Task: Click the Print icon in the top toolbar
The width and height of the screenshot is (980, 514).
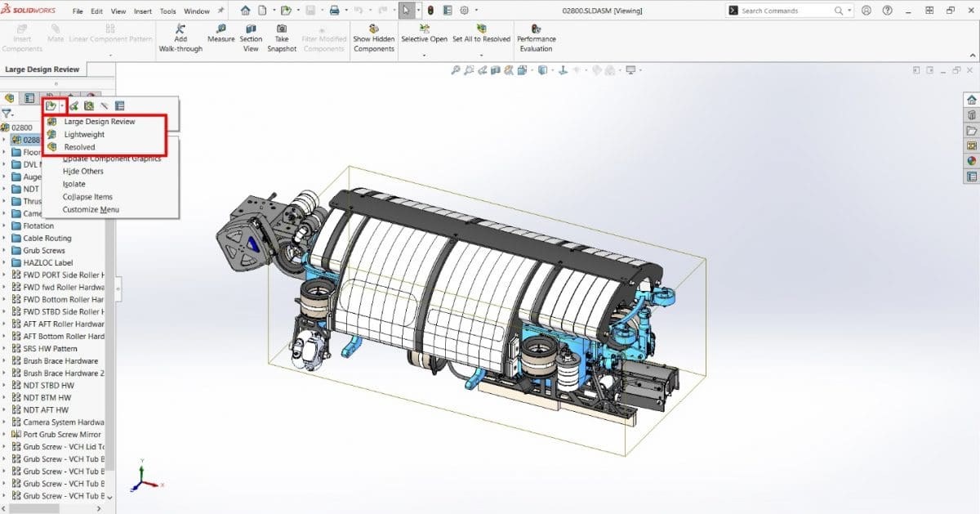Action: coord(334,11)
